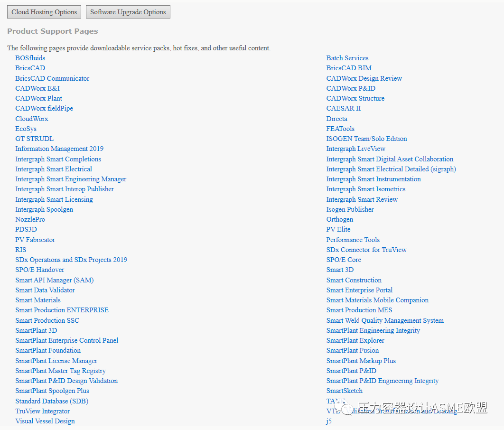Screen dimensions: 504x430
Task: Open SmartPlant 3D support page
Action: 36,330
